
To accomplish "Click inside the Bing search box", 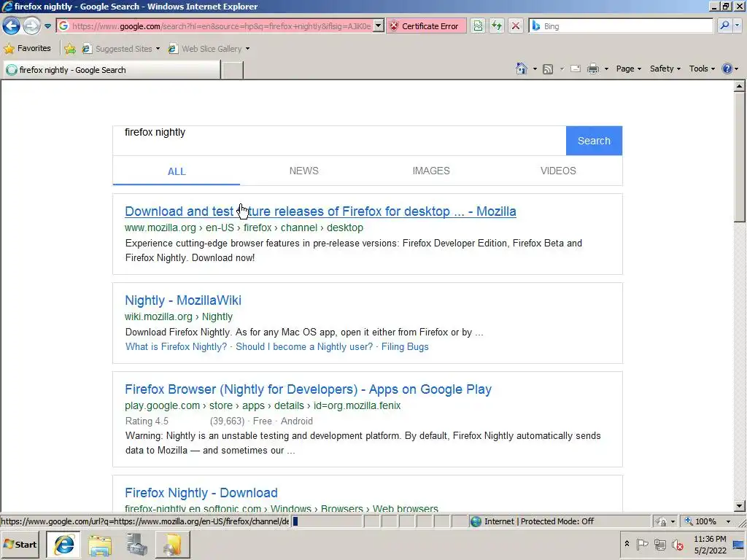I will coord(626,26).
